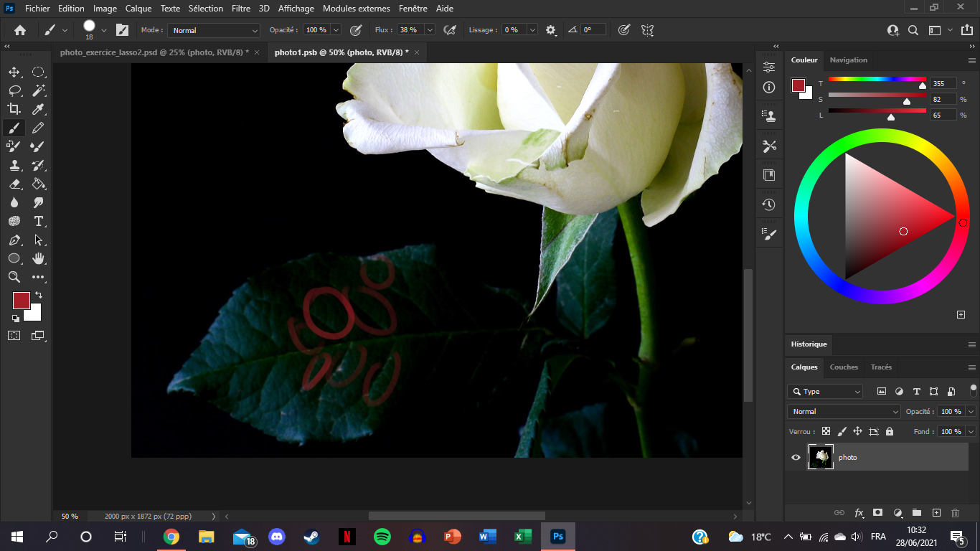
Task: Select the Move tool
Action: coord(14,72)
